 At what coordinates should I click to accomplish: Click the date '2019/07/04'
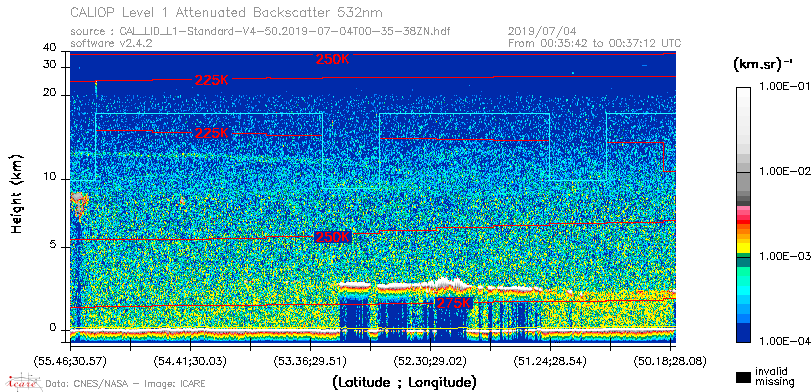point(542,32)
